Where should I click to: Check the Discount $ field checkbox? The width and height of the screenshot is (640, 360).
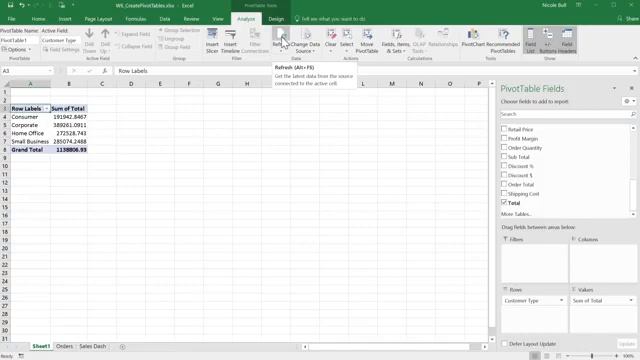[x=504, y=175]
